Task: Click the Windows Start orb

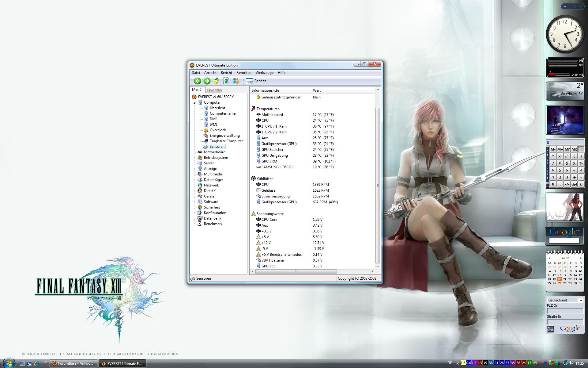Action: pyautogui.click(x=9, y=363)
